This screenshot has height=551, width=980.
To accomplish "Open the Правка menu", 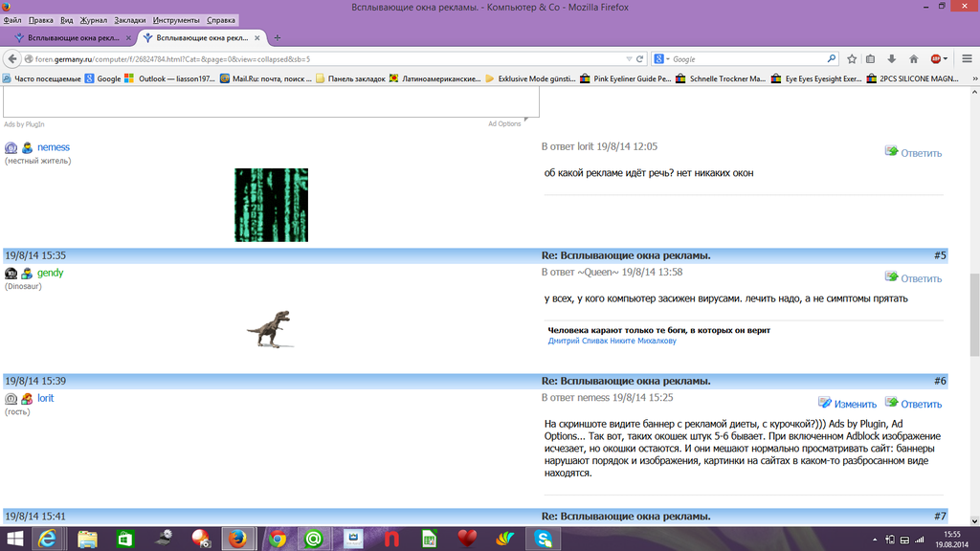I will (40, 20).
